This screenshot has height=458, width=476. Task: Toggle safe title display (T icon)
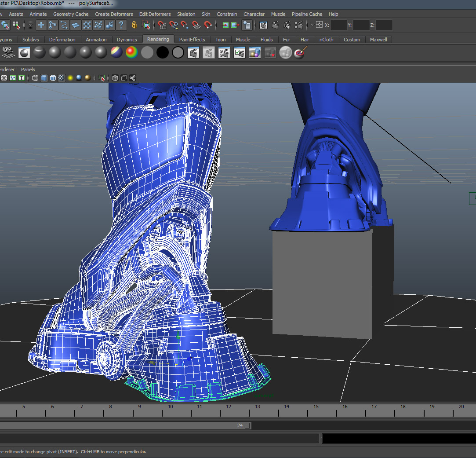(x=22, y=78)
